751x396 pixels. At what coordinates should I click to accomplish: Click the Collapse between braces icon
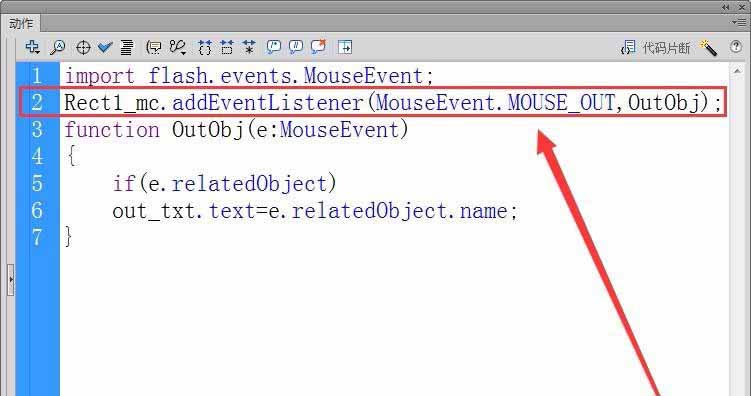pyautogui.click(x=205, y=47)
